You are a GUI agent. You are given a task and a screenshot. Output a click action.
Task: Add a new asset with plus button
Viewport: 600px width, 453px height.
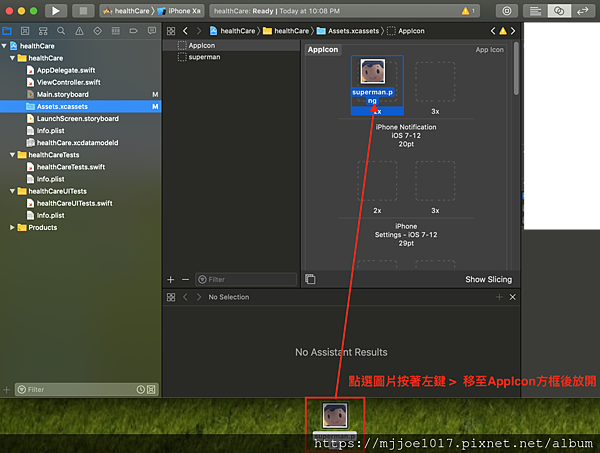pyautogui.click(x=171, y=280)
